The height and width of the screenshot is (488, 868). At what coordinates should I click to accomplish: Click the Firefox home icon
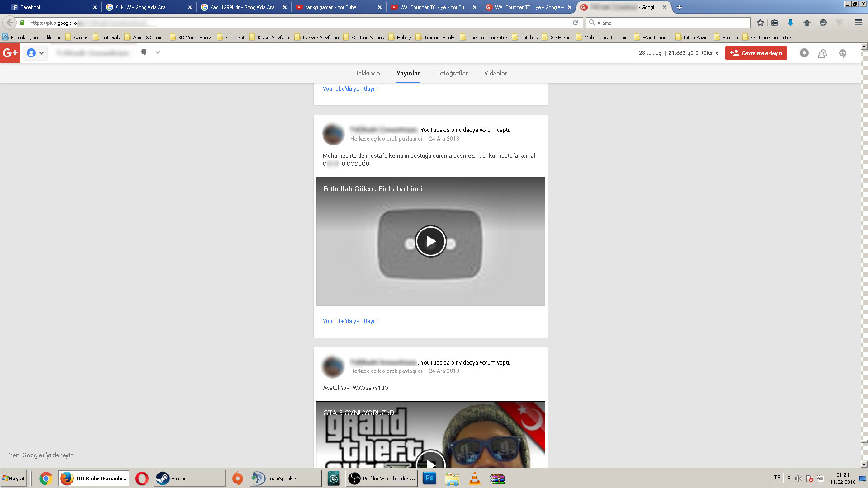[x=807, y=23]
